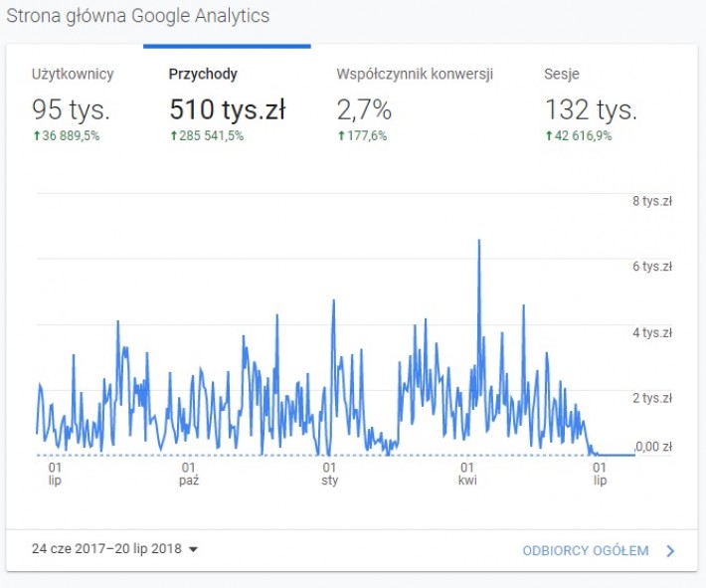Screen dimensions: 706x588
Task: Click the 8 tys.zł y-axis label
Action: (652, 201)
